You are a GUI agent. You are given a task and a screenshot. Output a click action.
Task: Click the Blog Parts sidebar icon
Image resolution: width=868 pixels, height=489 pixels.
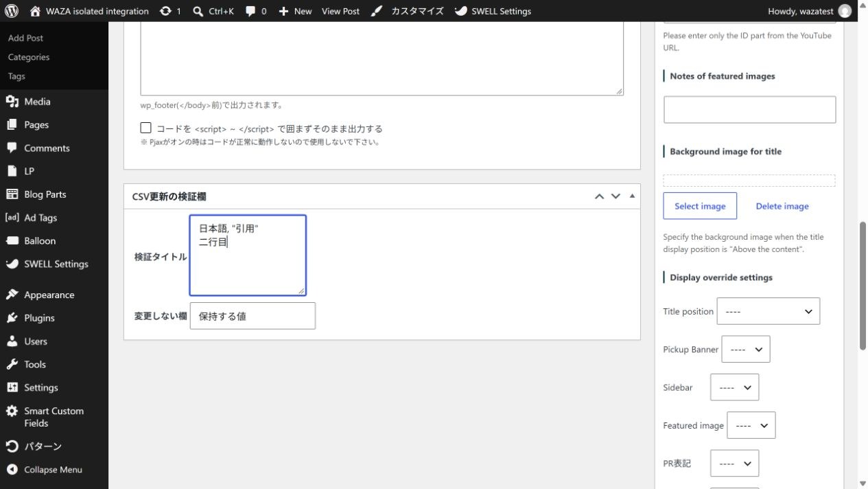point(12,194)
